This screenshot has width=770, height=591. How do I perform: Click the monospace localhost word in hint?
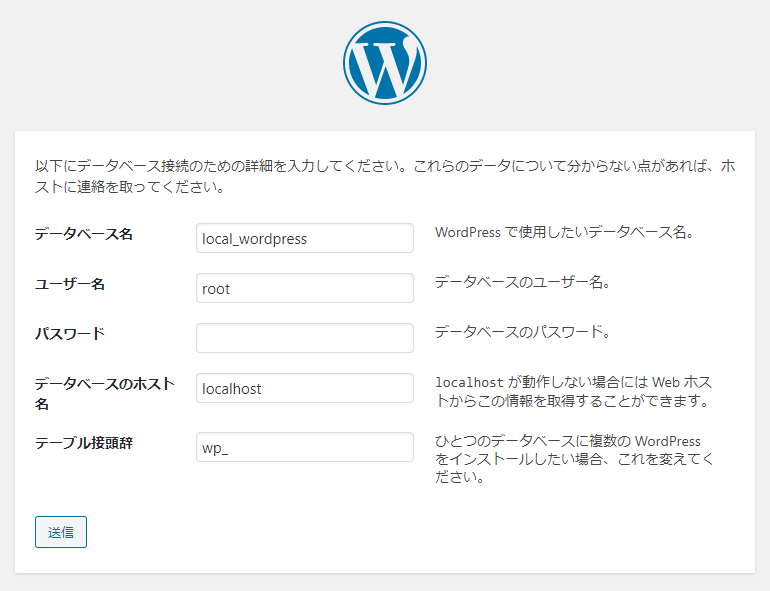coord(469,382)
